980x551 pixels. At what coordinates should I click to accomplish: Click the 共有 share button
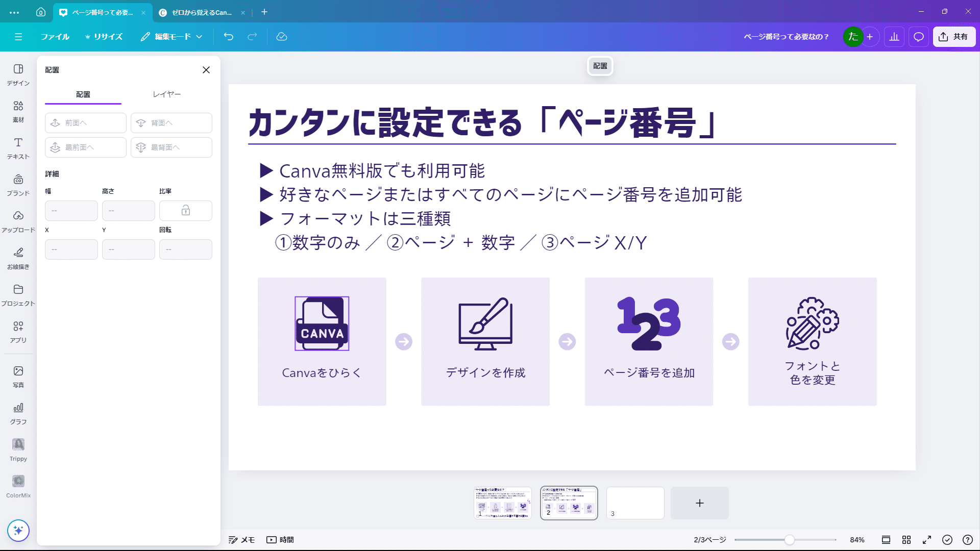coord(954,37)
